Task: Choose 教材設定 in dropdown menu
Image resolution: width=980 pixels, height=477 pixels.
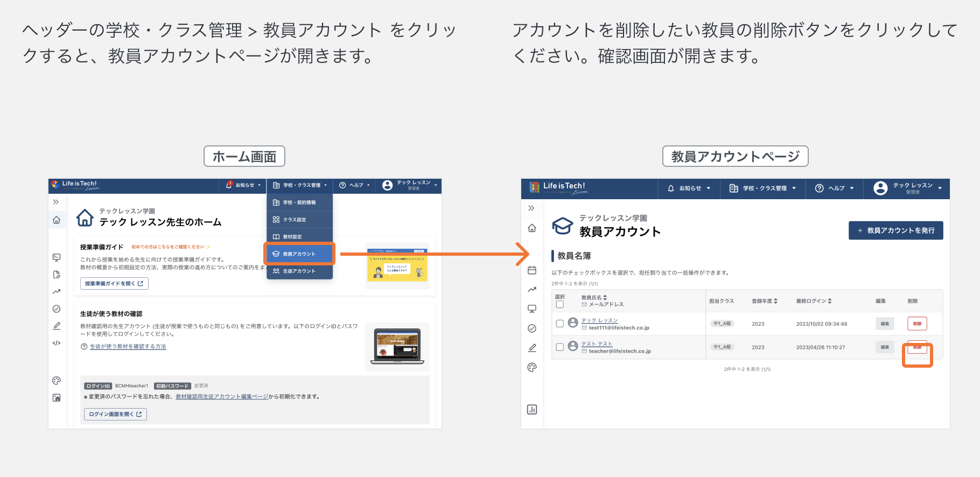Action: pyautogui.click(x=299, y=237)
